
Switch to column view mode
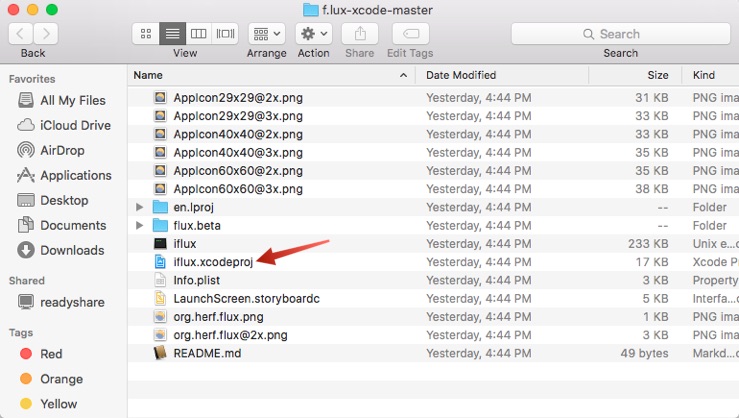pyautogui.click(x=199, y=33)
